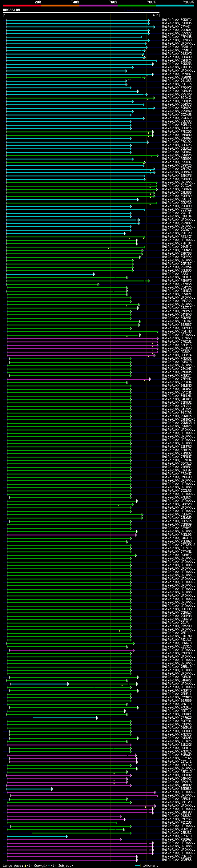Select the UniRef100_A0BCQ1 hit label

click(177, 677)
